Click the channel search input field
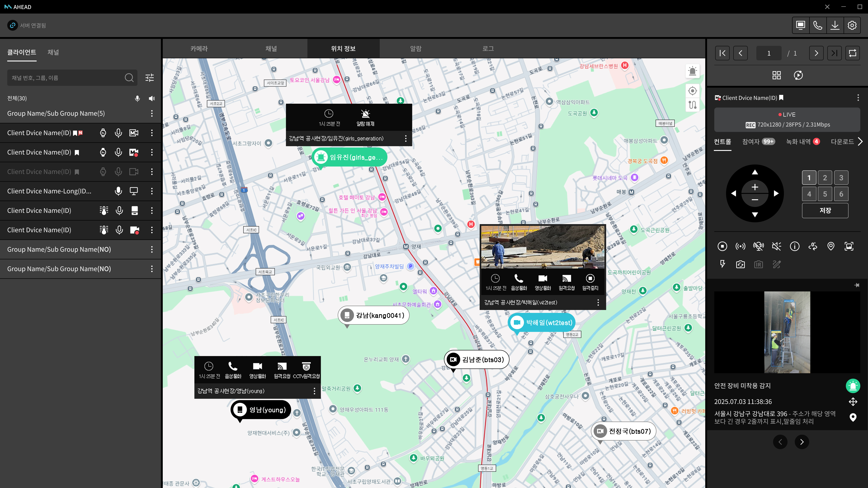 pyautogui.click(x=67, y=78)
